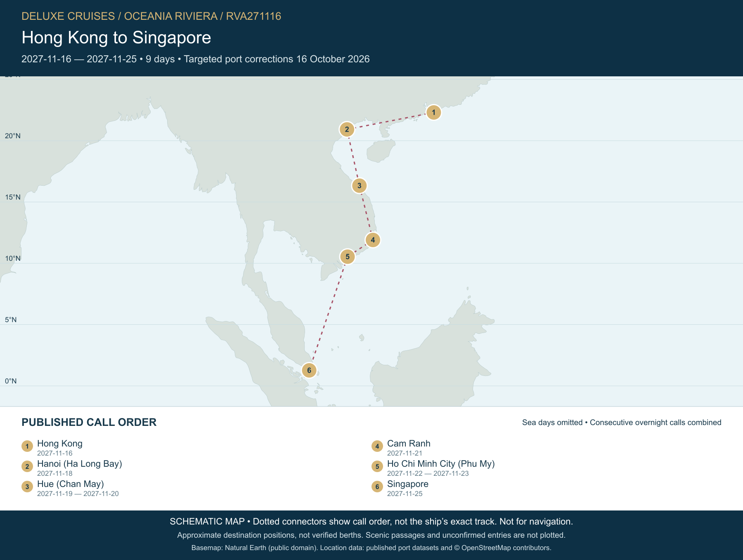Viewport: 743px width, 560px height.
Task: Click legend badge 6 beside Singapore
Action: 377,487
